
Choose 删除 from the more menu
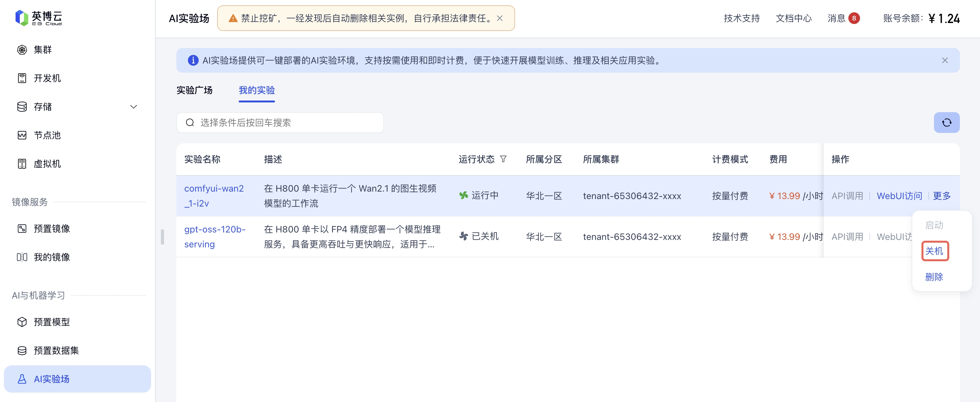coord(934,277)
